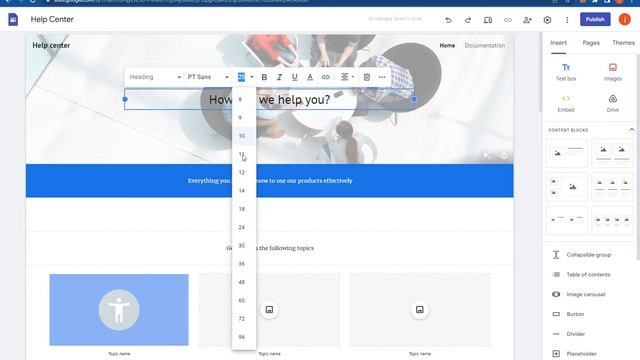This screenshot has width=640, height=360.
Task: Open the More options menu in header
Action: click(567, 20)
